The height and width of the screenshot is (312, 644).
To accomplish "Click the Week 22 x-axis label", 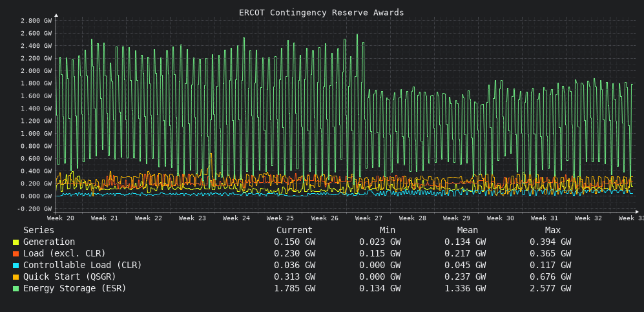I will click(149, 218).
